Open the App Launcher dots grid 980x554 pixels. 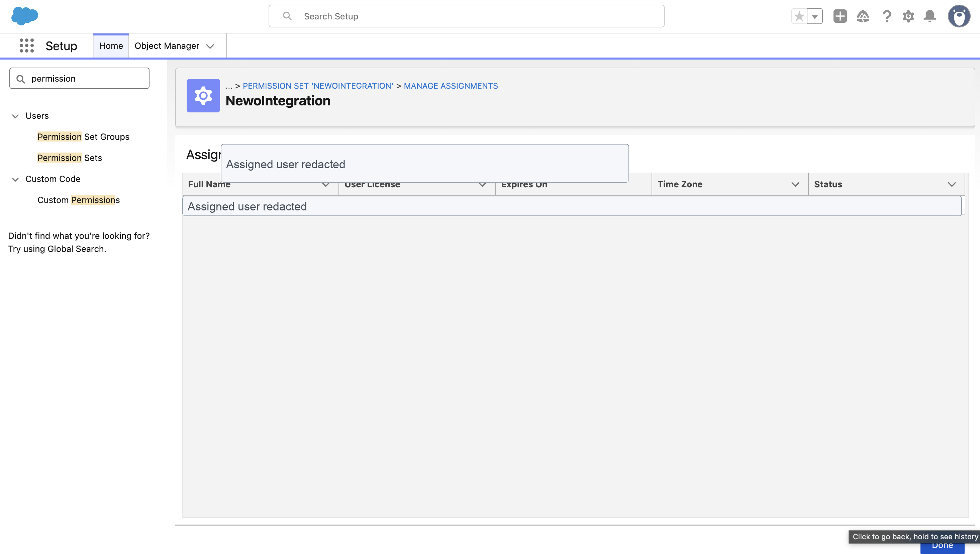coord(27,45)
